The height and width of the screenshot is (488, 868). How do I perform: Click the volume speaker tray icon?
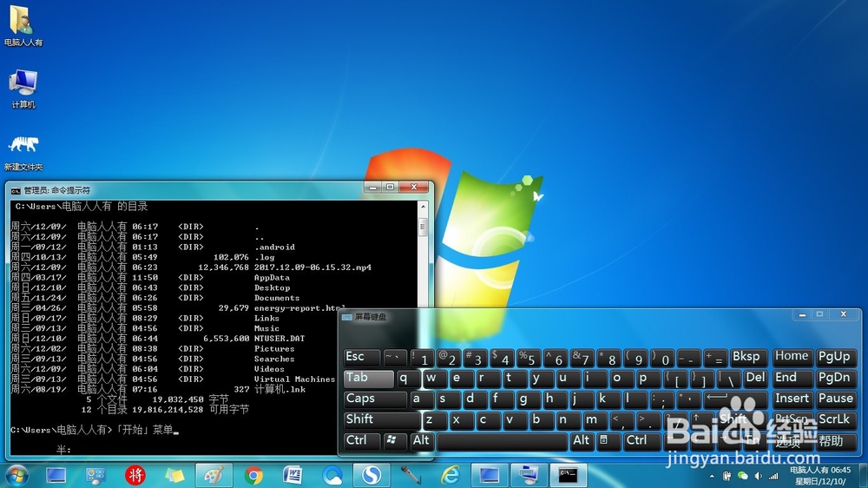(x=759, y=476)
